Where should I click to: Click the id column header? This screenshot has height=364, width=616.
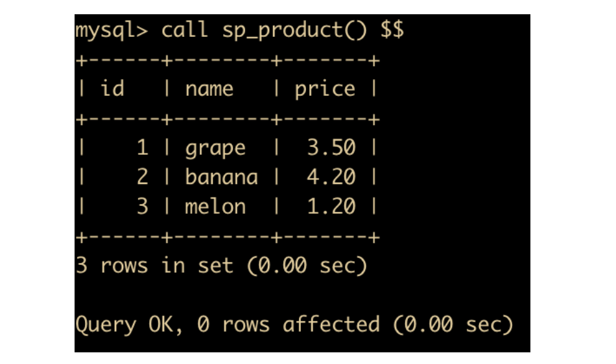pos(112,89)
